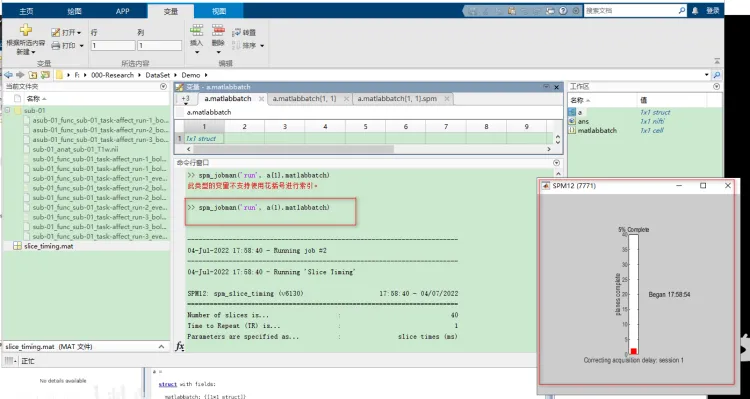750x399 pixels.
Task: Select slice_timing.mat in the file list
Action: (49, 246)
